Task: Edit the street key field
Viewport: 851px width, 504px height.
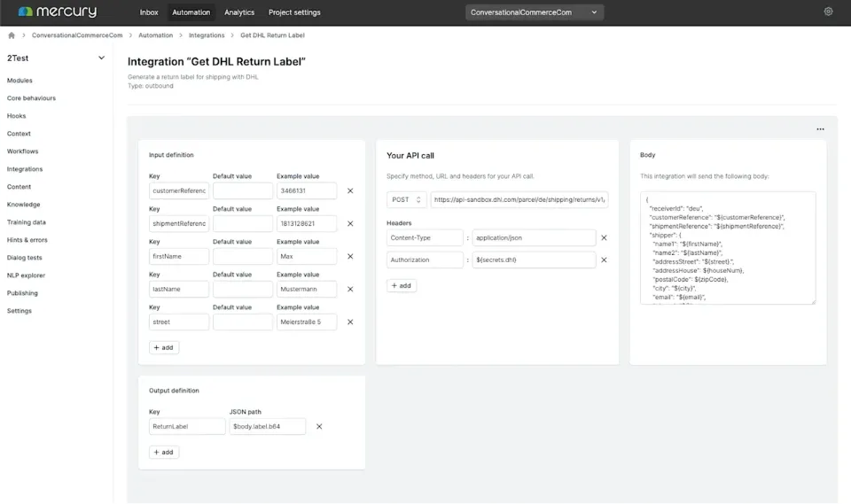Action: [x=179, y=322]
